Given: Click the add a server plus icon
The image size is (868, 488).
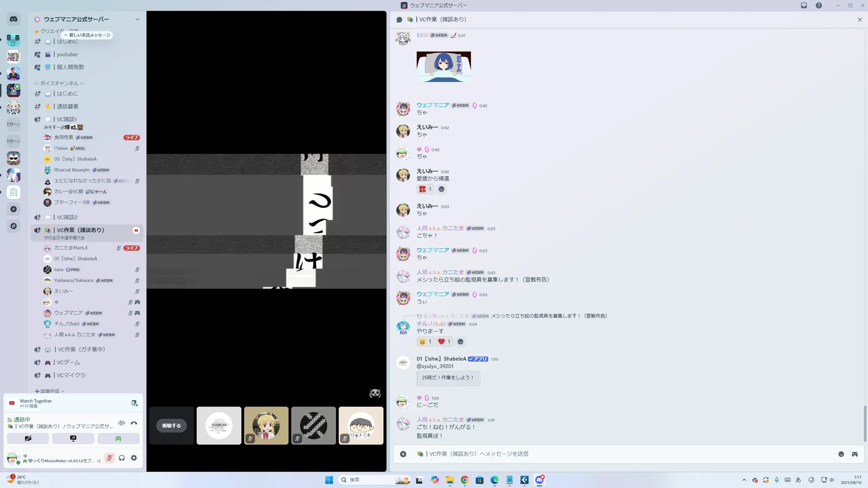Looking at the screenshot, I should (14, 209).
